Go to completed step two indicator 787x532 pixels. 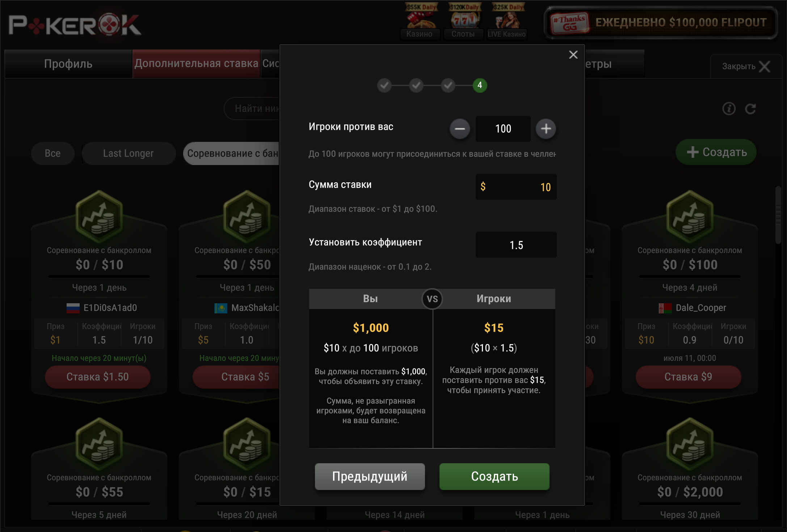point(416,85)
